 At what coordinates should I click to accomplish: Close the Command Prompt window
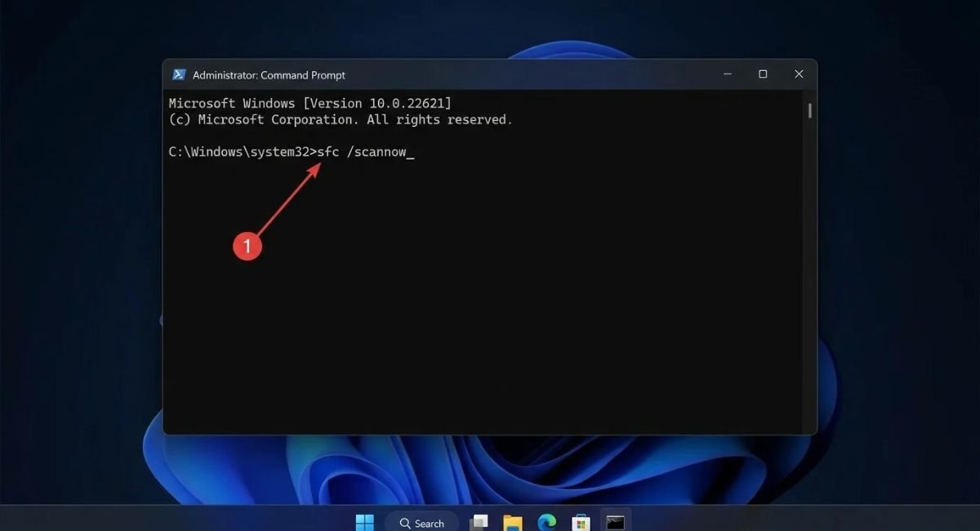point(799,74)
